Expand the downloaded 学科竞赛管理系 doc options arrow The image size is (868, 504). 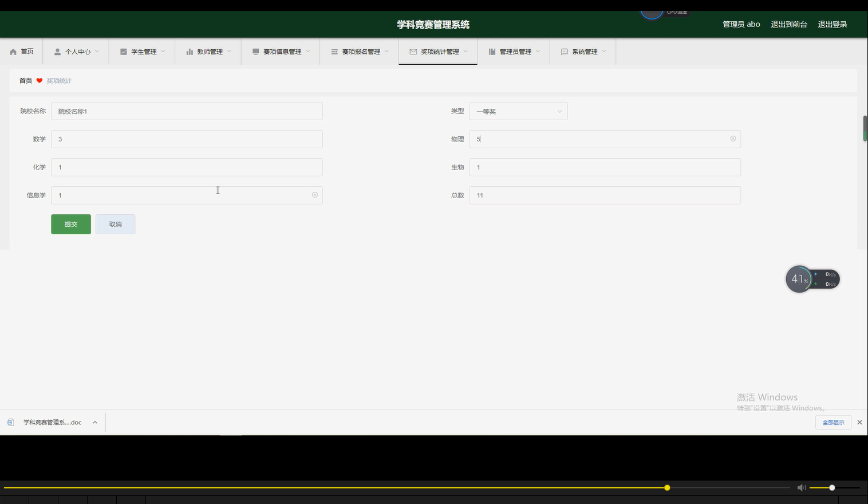click(x=94, y=422)
